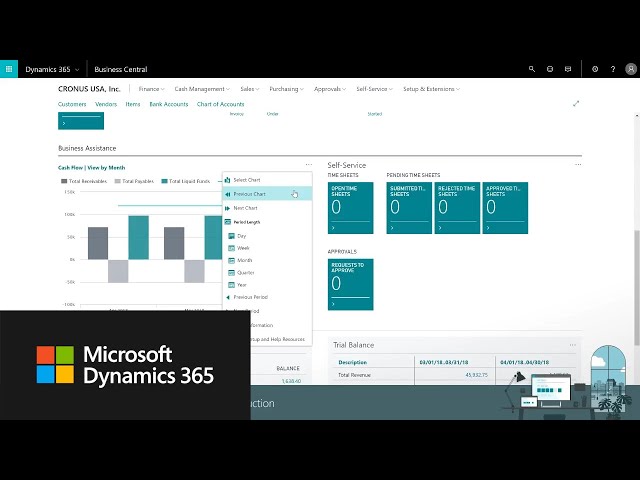The width and height of the screenshot is (640, 480).
Task: Expand the Self-Service menu
Action: pos(374,89)
